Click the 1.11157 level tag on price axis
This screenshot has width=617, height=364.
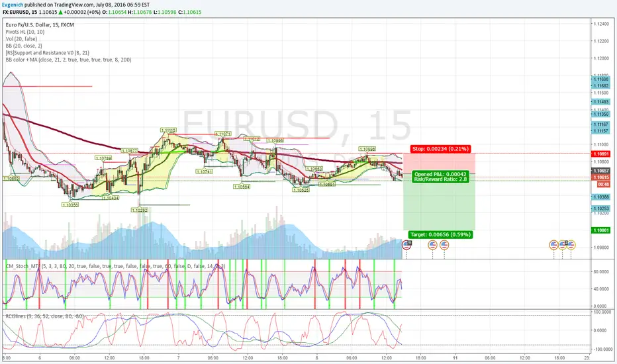pos(600,131)
